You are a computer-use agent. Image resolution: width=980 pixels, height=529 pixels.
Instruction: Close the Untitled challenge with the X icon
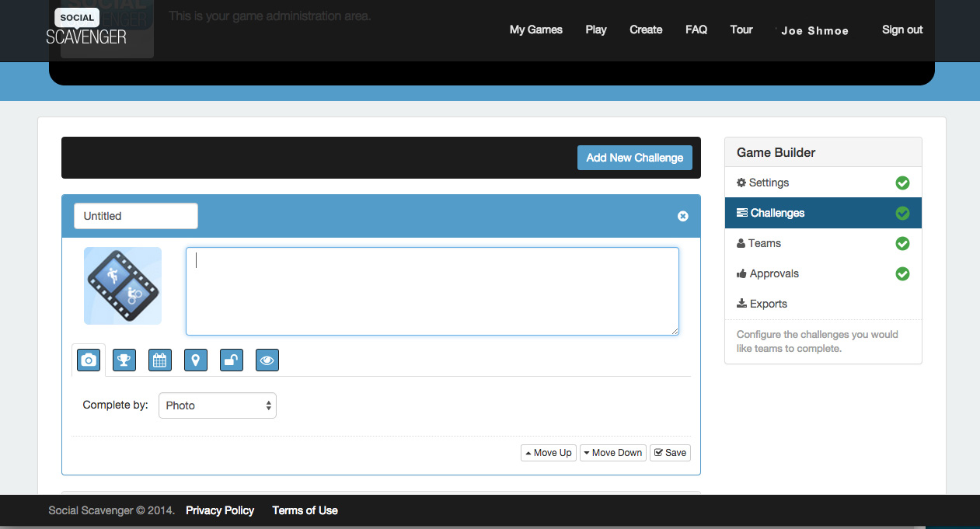click(682, 216)
